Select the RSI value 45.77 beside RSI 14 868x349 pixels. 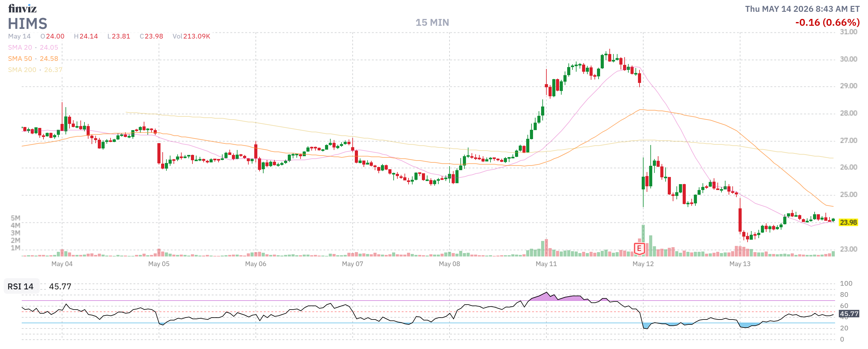point(60,286)
